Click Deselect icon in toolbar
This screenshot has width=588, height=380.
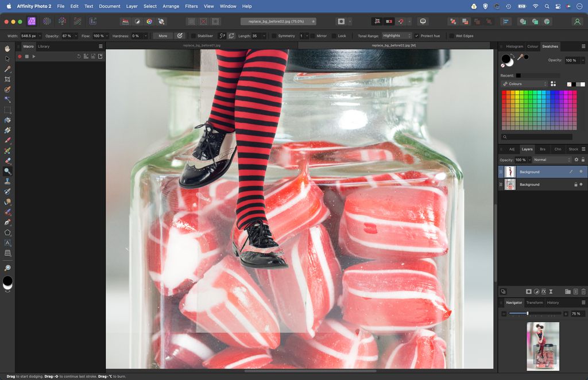tap(203, 21)
